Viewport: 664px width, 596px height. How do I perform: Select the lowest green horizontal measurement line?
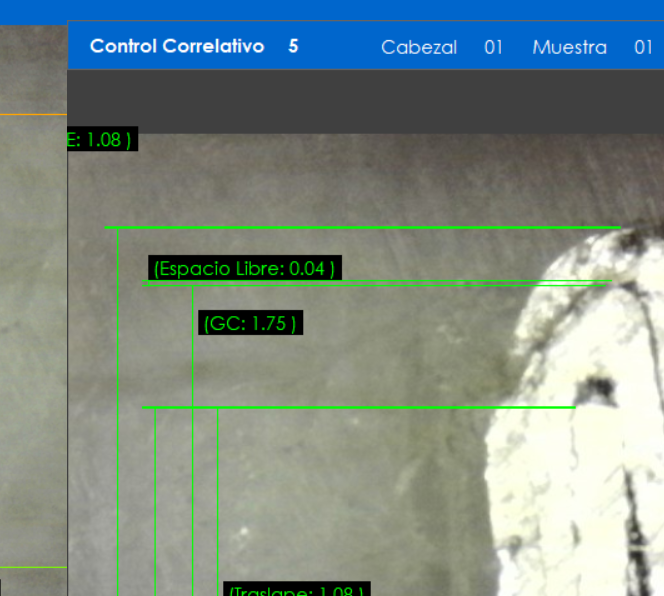(x=360, y=407)
